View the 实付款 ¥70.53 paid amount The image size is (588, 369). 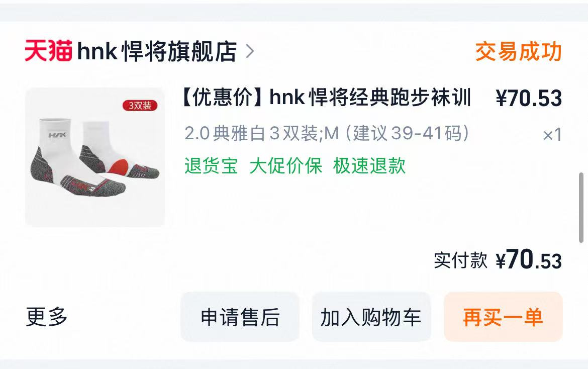point(498,259)
